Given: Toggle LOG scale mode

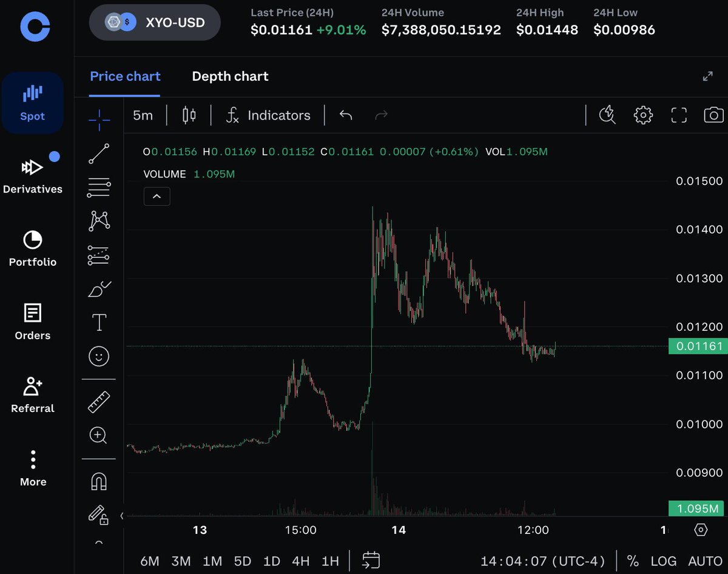Looking at the screenshot, I should pos(664,561).
